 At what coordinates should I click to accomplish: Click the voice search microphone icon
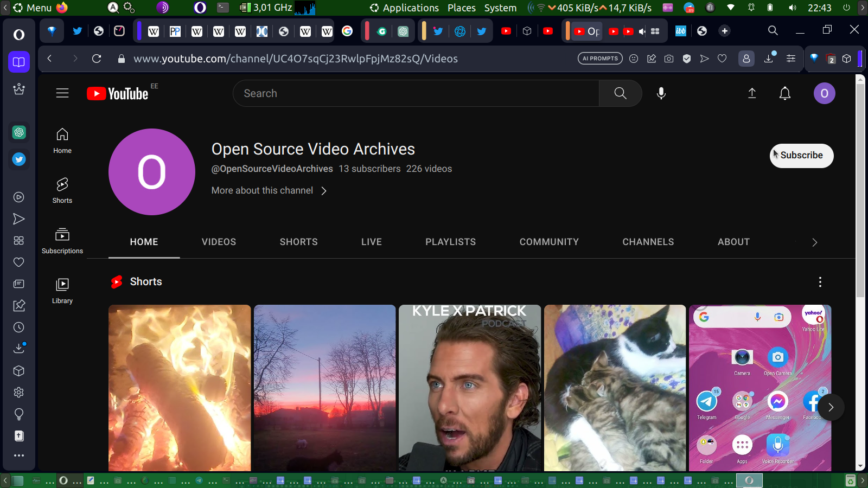click(661, 93)
